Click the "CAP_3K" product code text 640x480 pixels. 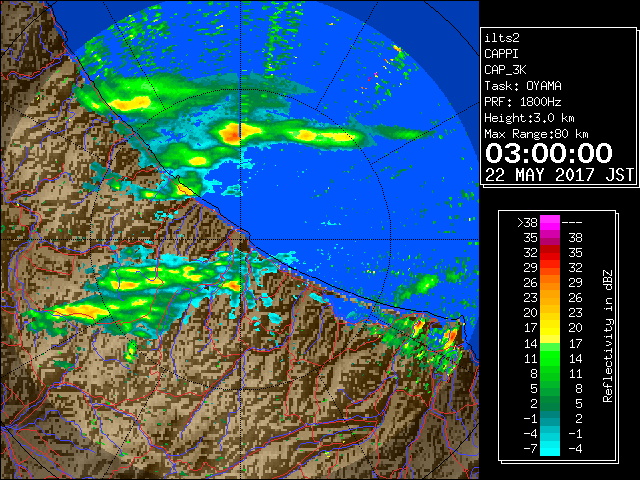(x=505, y=70)
